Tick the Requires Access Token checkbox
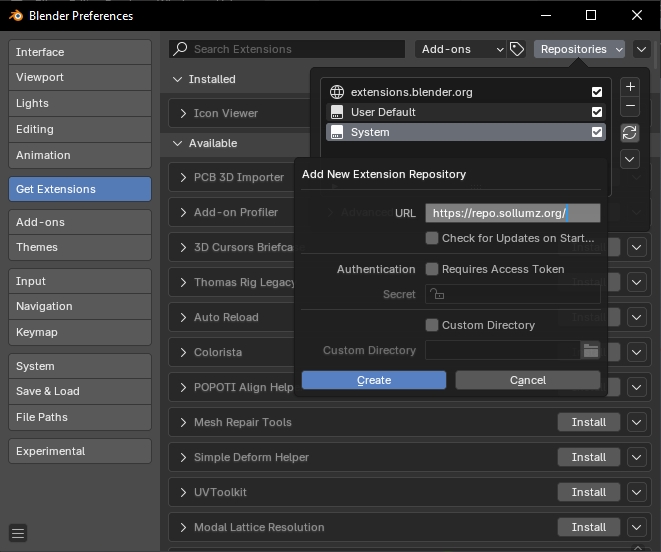 432,269
